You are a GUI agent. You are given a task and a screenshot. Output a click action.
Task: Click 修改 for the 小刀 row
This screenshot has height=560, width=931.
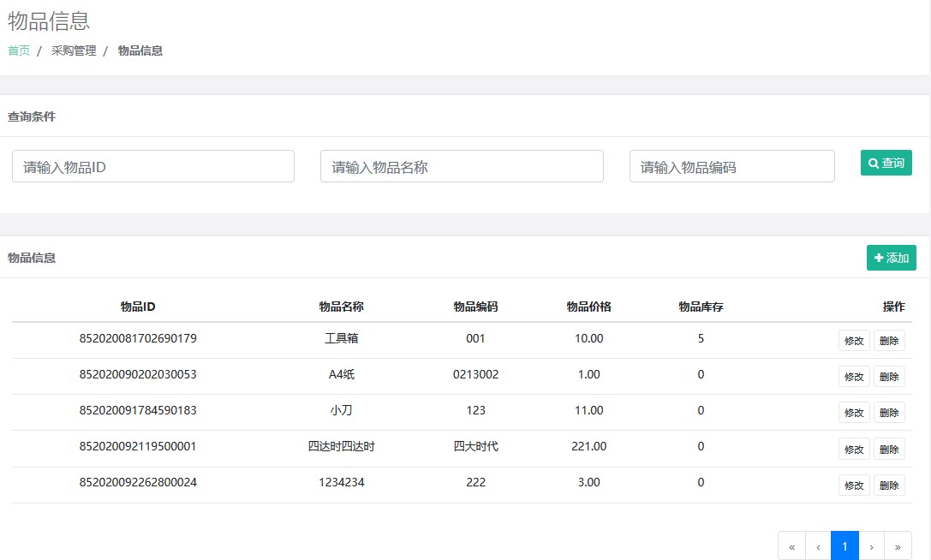click(x=854, y=413)
